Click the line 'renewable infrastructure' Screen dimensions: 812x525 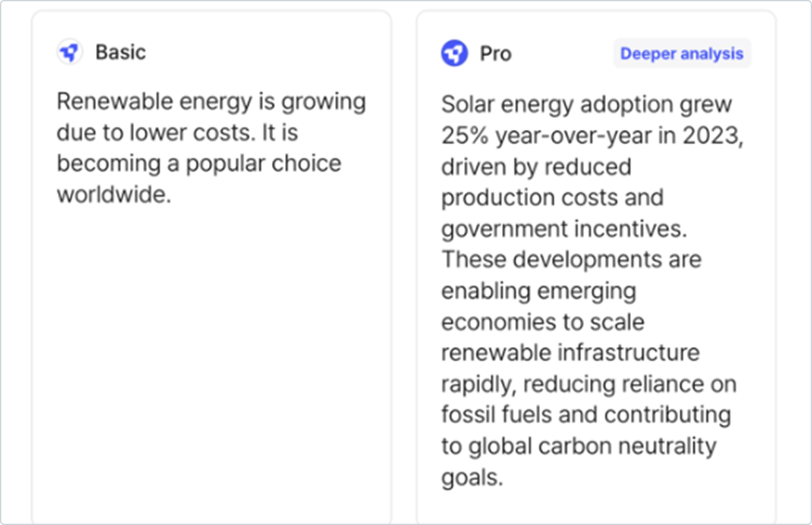tap(571, 352)
